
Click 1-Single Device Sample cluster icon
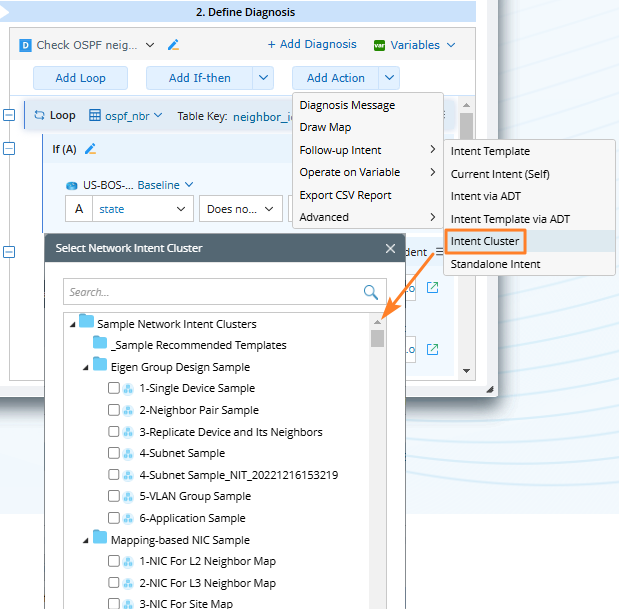128,389
